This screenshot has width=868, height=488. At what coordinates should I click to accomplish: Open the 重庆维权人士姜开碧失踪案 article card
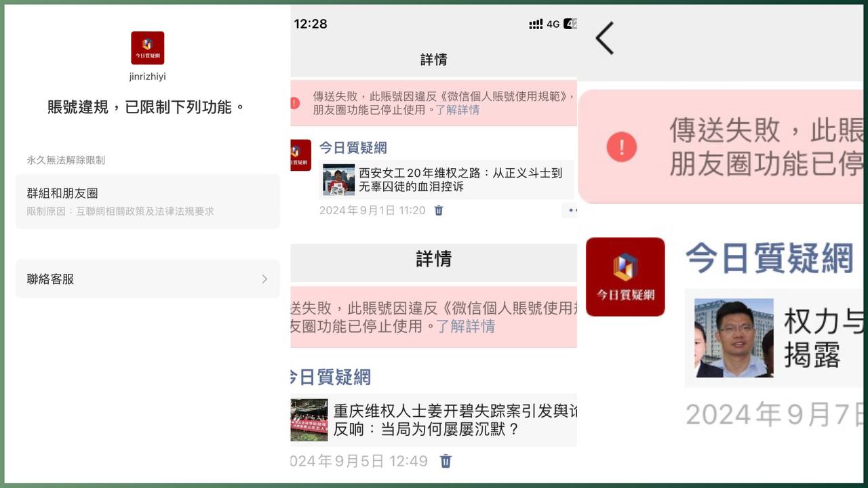[433, 420]
